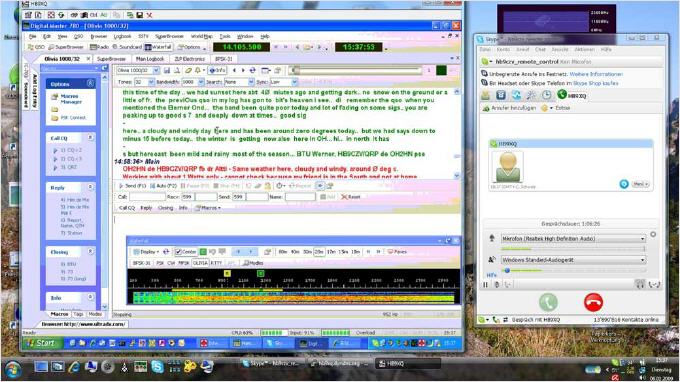This screenshot has width=680, height=382.
Task: Click the Info icon in mode toolbar
Action: coord(217,70)
